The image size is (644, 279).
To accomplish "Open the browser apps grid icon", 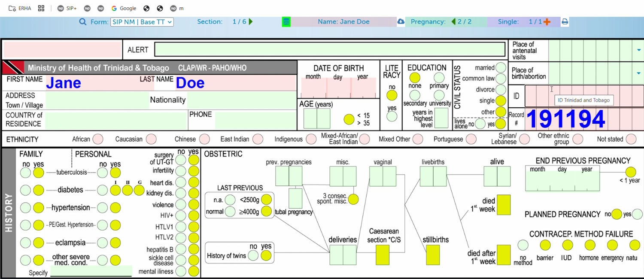I will [41, 8].
